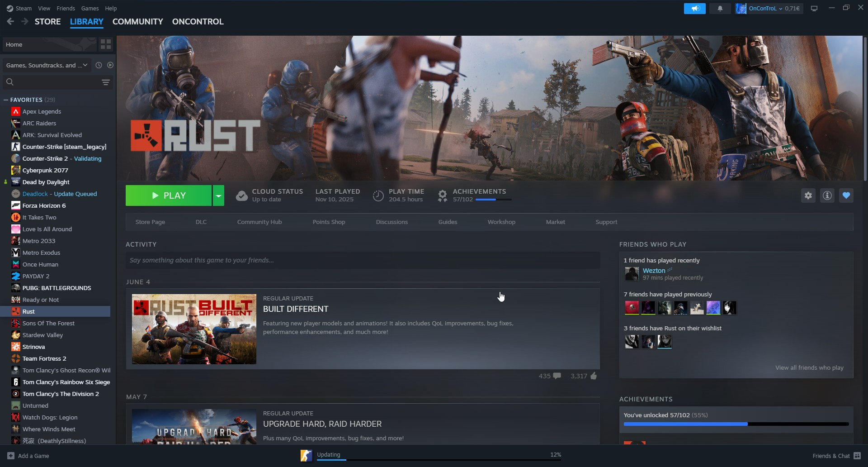Sort library by recent activity clock
This screenshot has width=868, height=467.
[99, 65]
